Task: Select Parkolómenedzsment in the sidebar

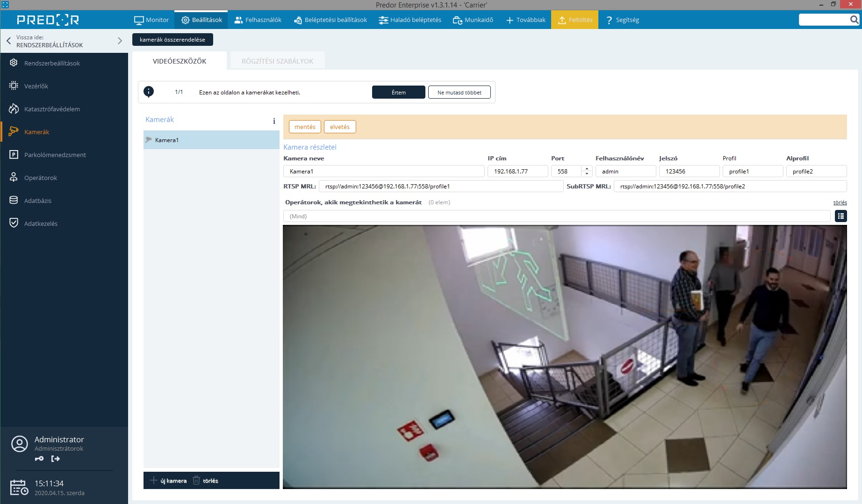Action: click(55, 155)
